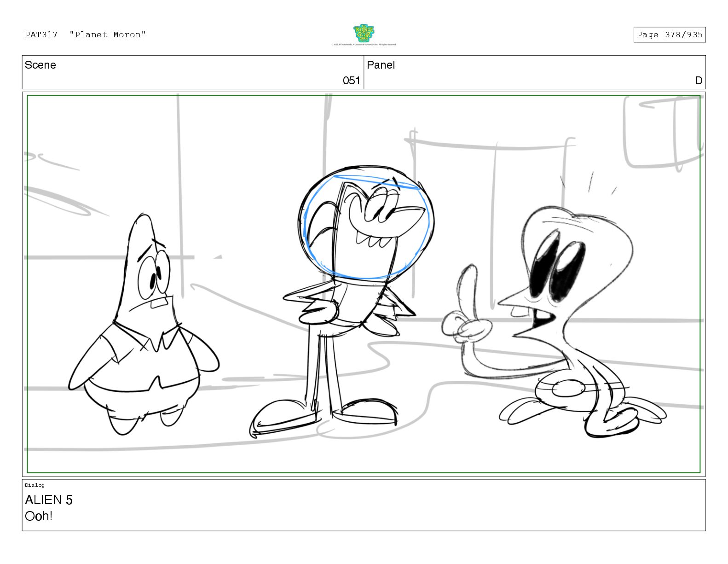Click the 'Dialog' label
Screen dimensions: 728x564
35,485
